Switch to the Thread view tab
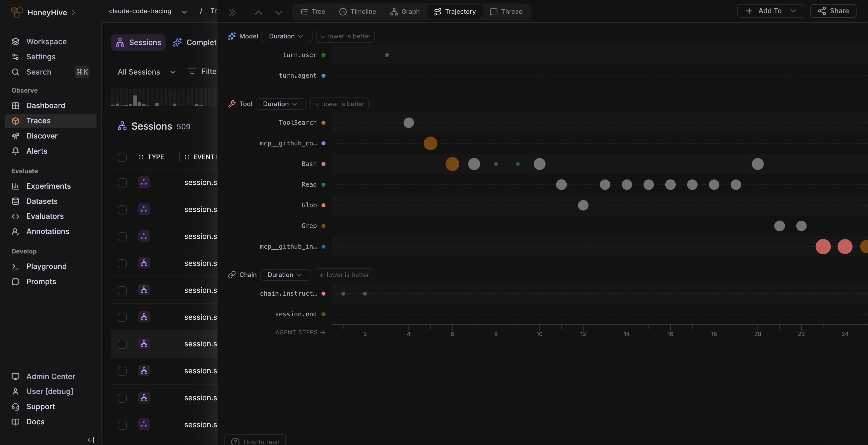Image resolution: width=868 pixels, height=445 pixels. (x=506, y=11)
